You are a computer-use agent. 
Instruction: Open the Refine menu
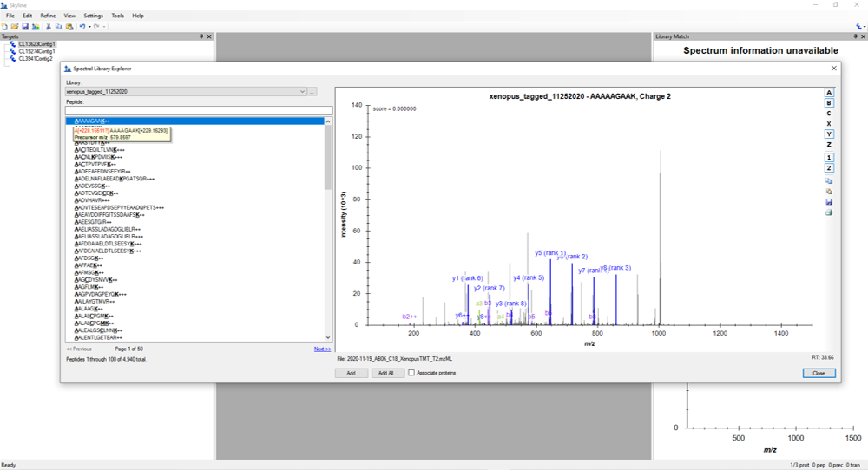48,16
